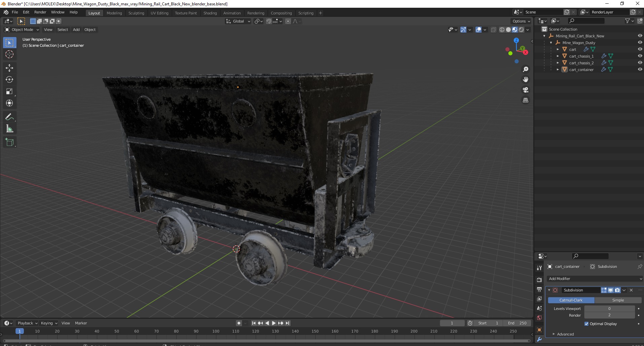Switch to solid viewport shading
The height and width of the screenshot is (346, 644).
(x=508, y=30)
